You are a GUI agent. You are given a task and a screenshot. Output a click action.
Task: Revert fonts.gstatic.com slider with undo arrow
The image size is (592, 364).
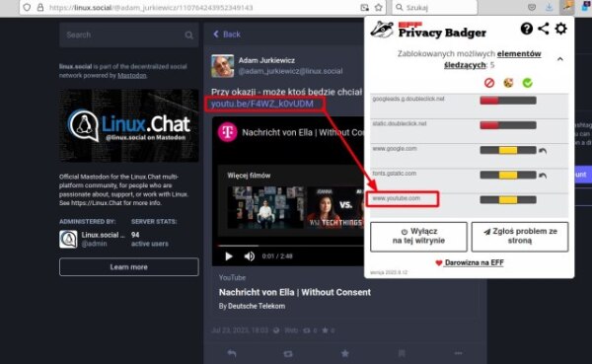click(x=543, y=176)
